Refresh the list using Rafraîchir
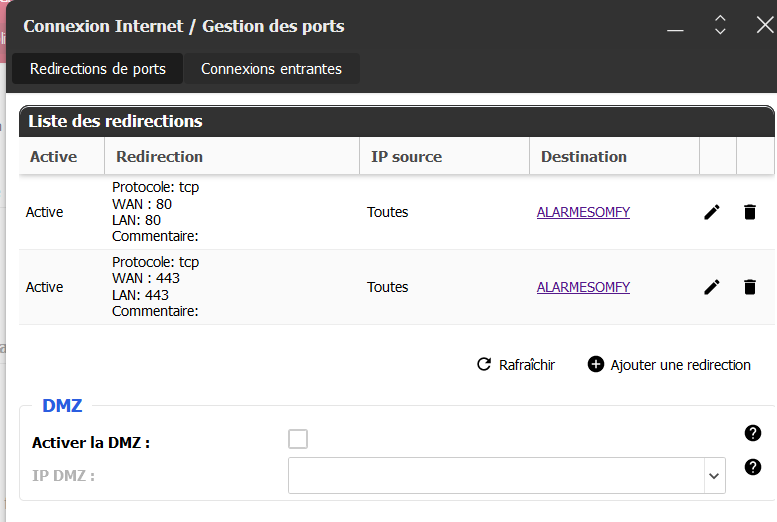Screen dimensions: 777x522 pos(515,365)
